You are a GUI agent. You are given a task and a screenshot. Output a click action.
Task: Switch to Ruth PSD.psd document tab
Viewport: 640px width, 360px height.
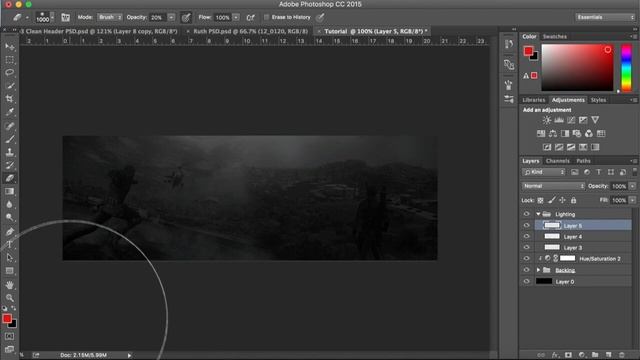pos(250,31)
